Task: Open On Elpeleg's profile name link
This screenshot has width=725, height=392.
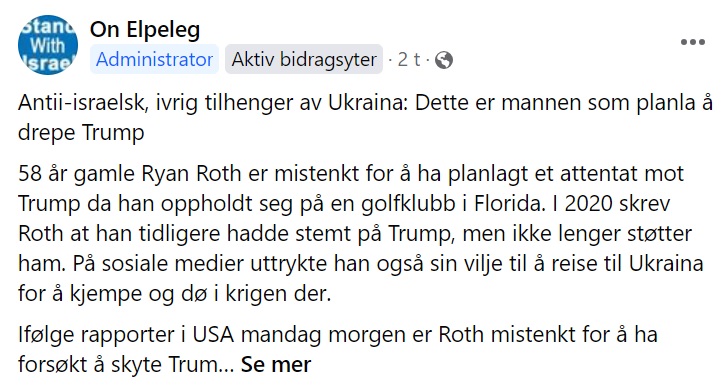Action: [x=145, y=30]
